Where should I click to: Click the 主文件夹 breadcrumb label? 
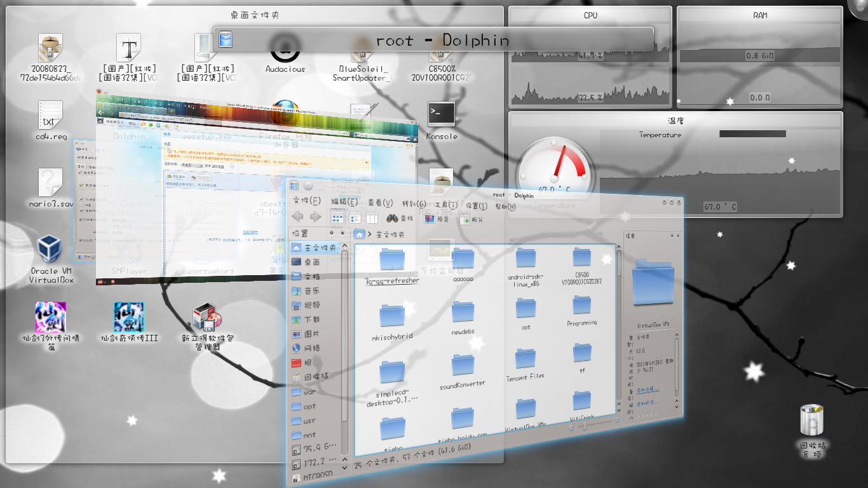point(390,234)
